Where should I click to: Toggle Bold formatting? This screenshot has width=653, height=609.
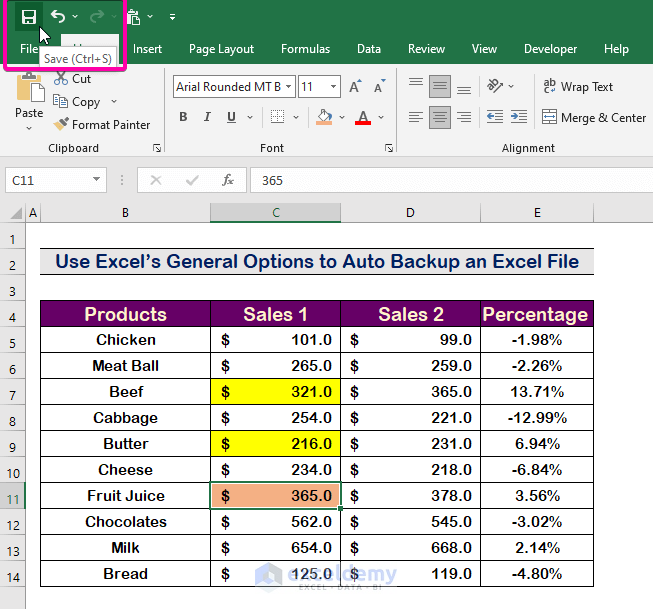(183, 117)
